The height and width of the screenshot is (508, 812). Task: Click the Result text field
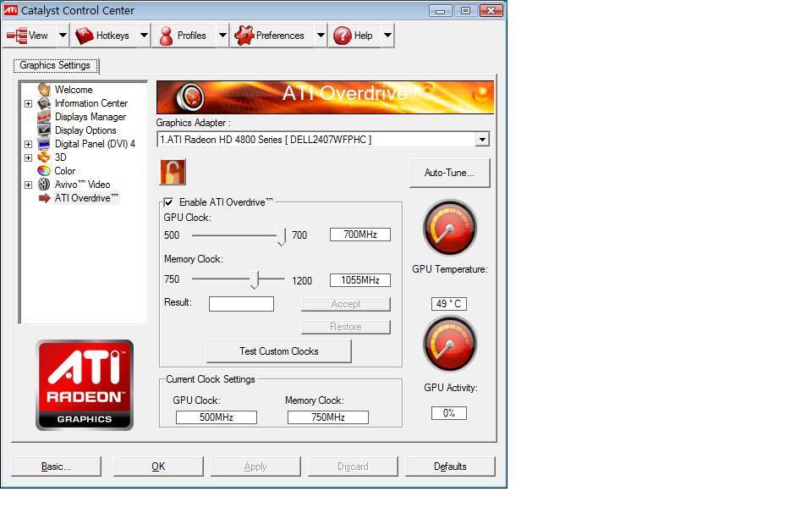[x=241, y=304]
